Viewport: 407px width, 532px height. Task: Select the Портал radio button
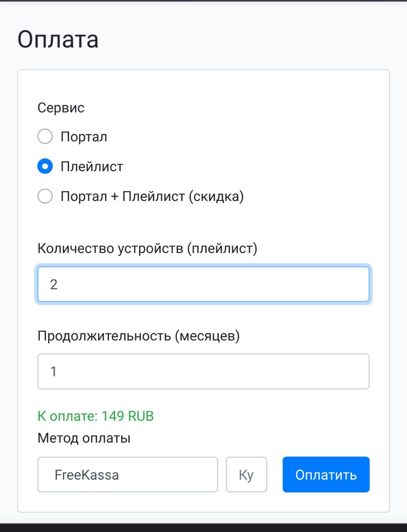coord(45,136)
